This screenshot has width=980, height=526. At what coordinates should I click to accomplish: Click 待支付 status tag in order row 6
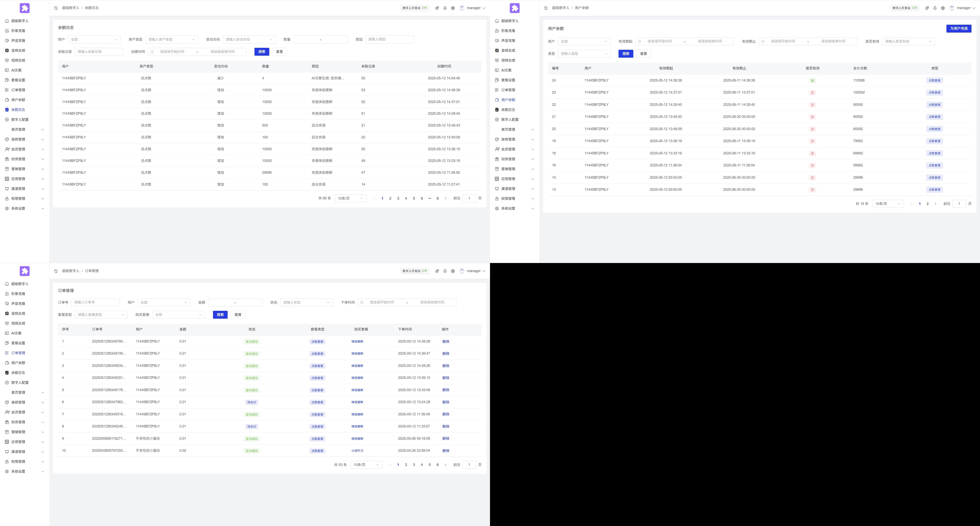tap(252, 402)
